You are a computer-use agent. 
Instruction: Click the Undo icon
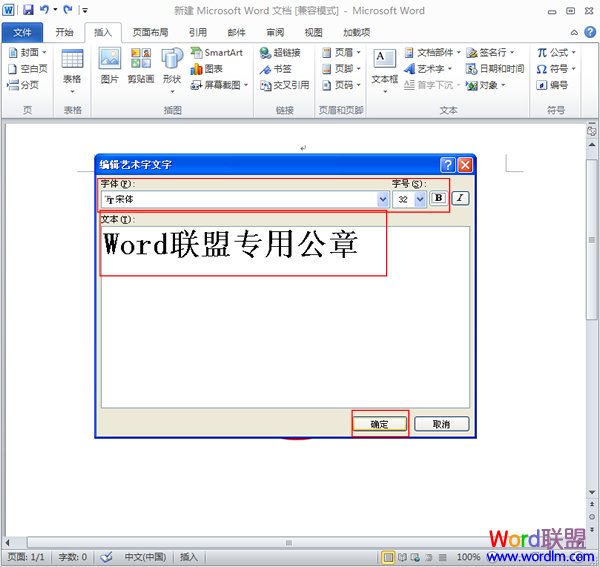(x=44, y=10)
